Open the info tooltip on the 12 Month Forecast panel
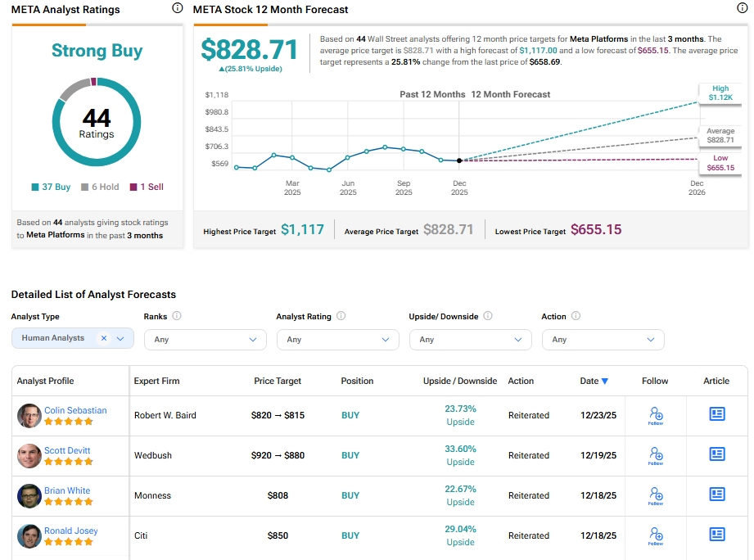The width and height of the screenshot is (754, 560). click(x=743, y=8)
